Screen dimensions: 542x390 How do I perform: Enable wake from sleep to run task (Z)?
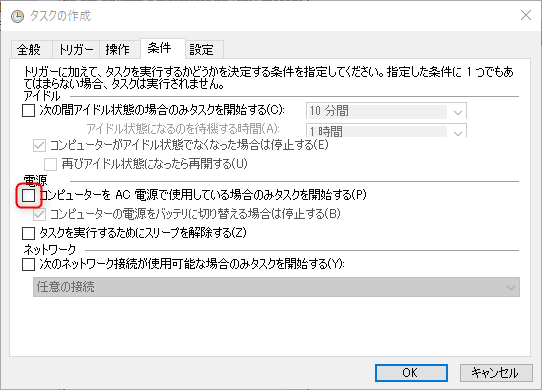pyautogui.click(x=28, y=233)
